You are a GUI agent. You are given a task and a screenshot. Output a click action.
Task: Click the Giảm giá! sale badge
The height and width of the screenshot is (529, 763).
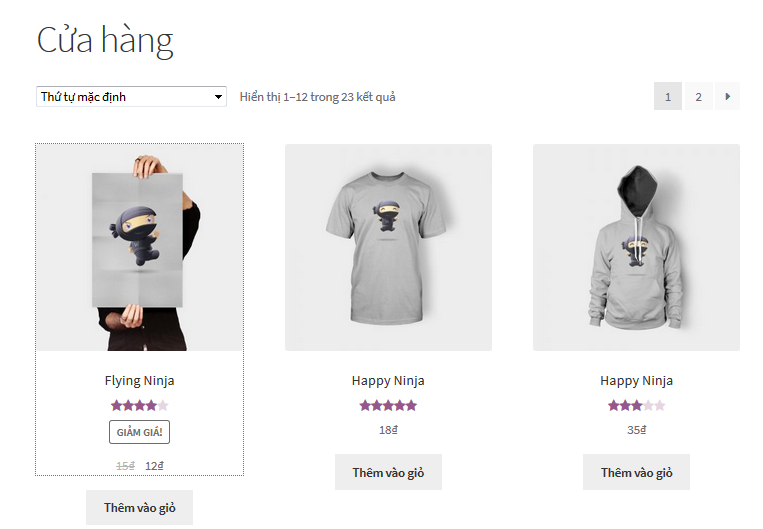[139, 432]
